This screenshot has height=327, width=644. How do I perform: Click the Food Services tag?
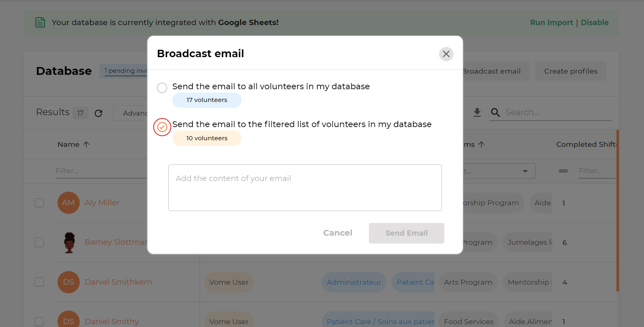pos(469,320)
